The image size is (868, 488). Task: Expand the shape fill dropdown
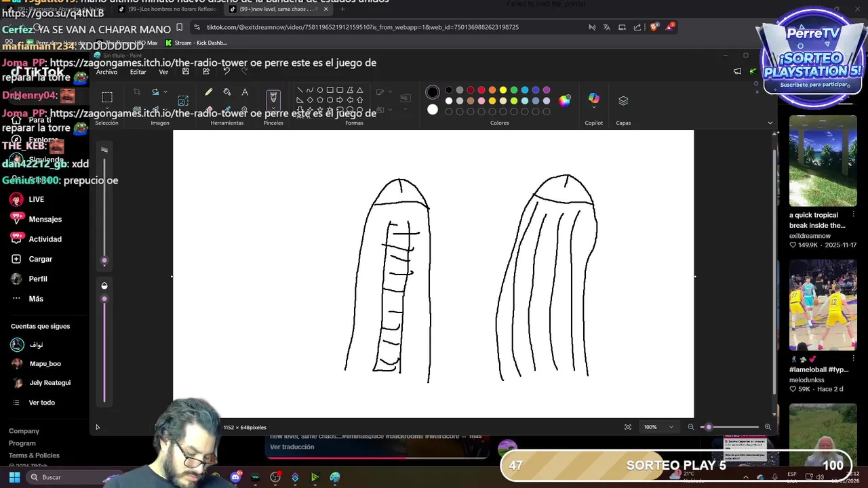[389, 110]
